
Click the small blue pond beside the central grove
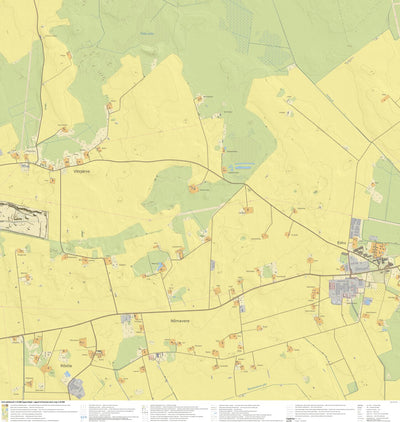pos(162,266)
